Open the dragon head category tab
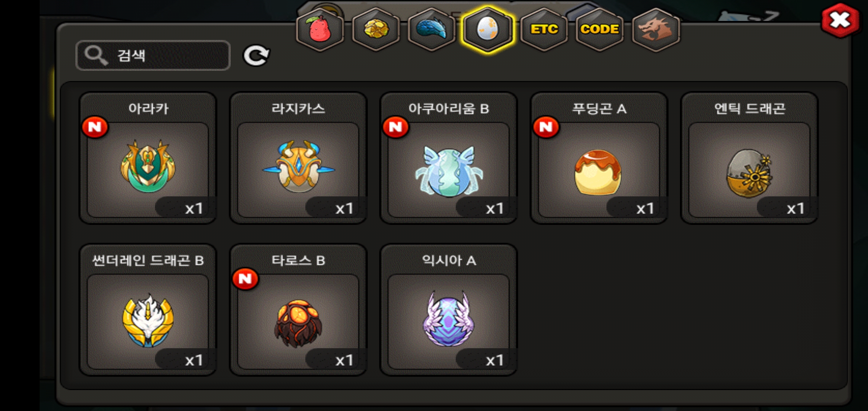This screenshot has width=868, height=411. click(656, 29)
